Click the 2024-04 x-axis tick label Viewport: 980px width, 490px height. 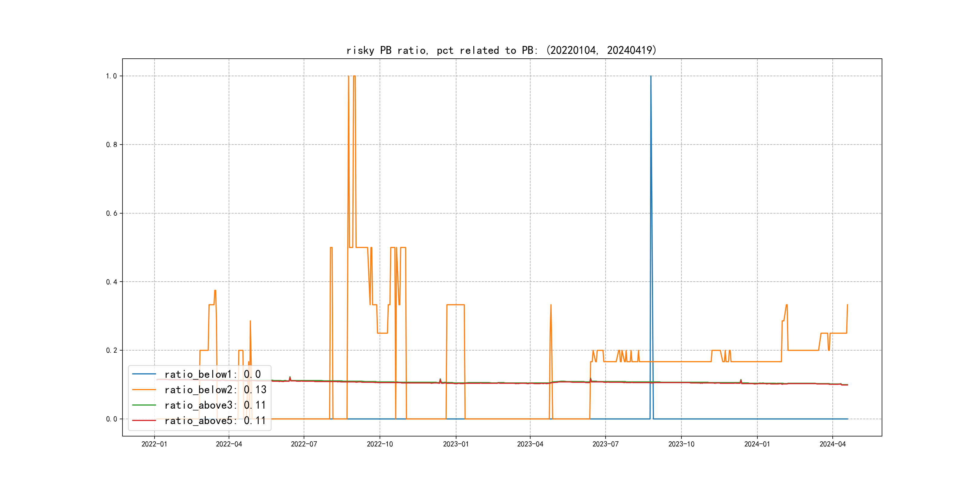pos(832,444)
